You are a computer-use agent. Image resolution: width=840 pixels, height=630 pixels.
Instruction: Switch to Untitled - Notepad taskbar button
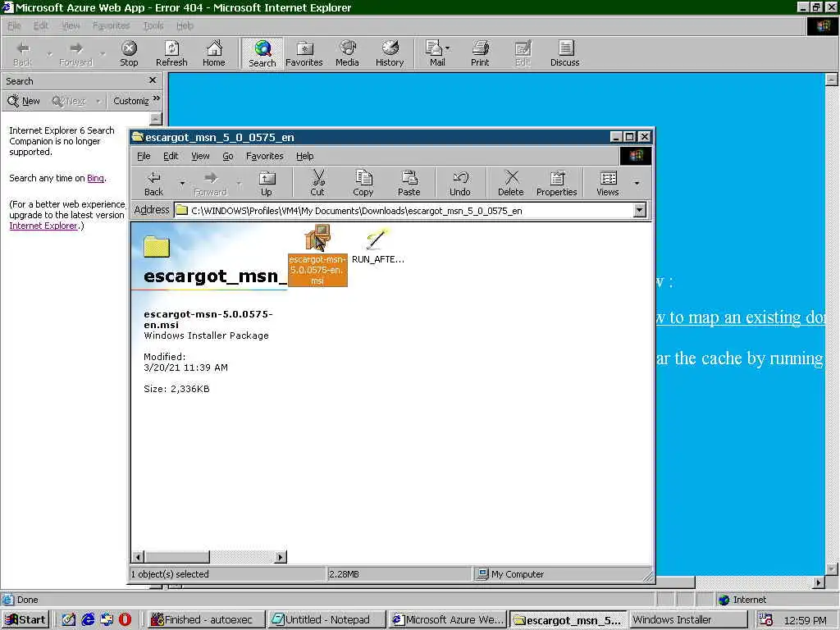point(326,620)
